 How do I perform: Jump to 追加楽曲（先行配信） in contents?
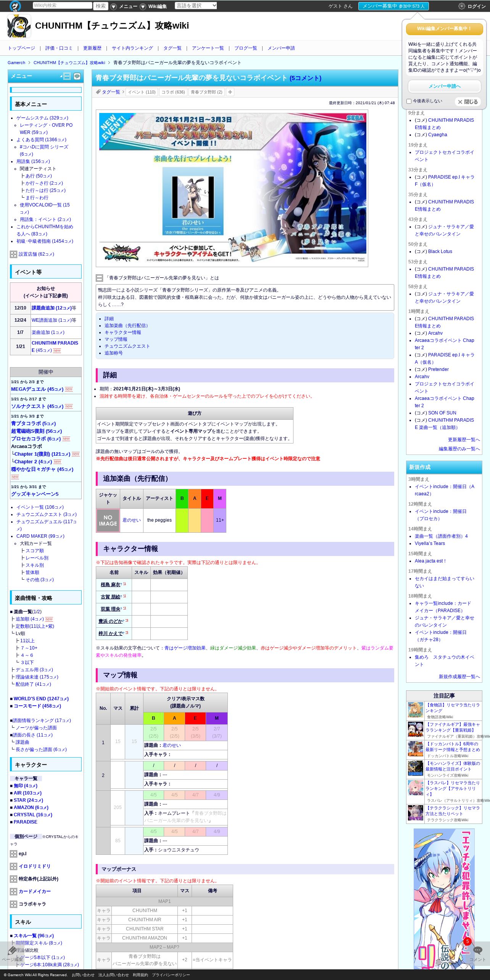pyautogui.click(x=127, y=326)
